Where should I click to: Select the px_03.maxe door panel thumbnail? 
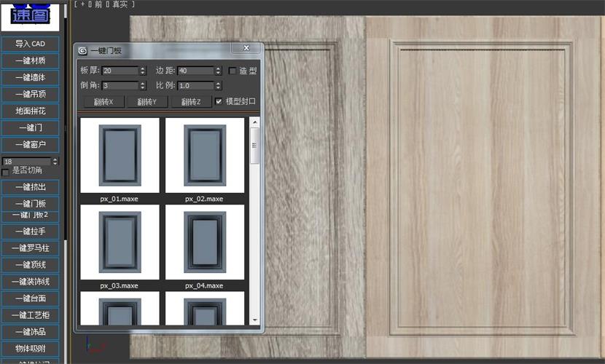click(120, 242)
